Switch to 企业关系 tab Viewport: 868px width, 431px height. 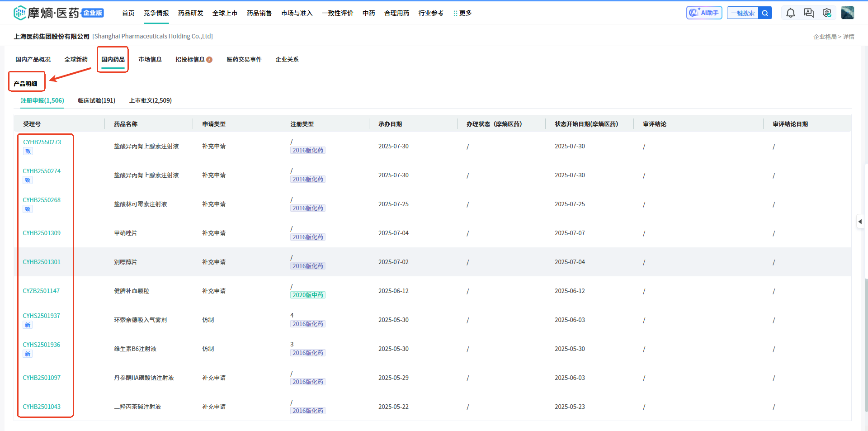tap(287, 59)
